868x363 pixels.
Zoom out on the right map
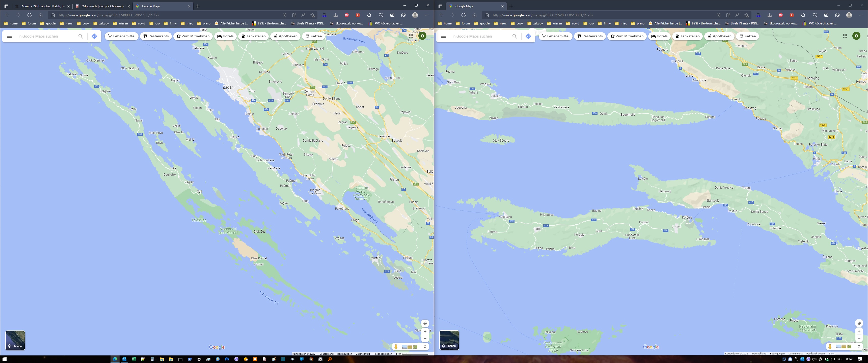(x=859, y=338)
